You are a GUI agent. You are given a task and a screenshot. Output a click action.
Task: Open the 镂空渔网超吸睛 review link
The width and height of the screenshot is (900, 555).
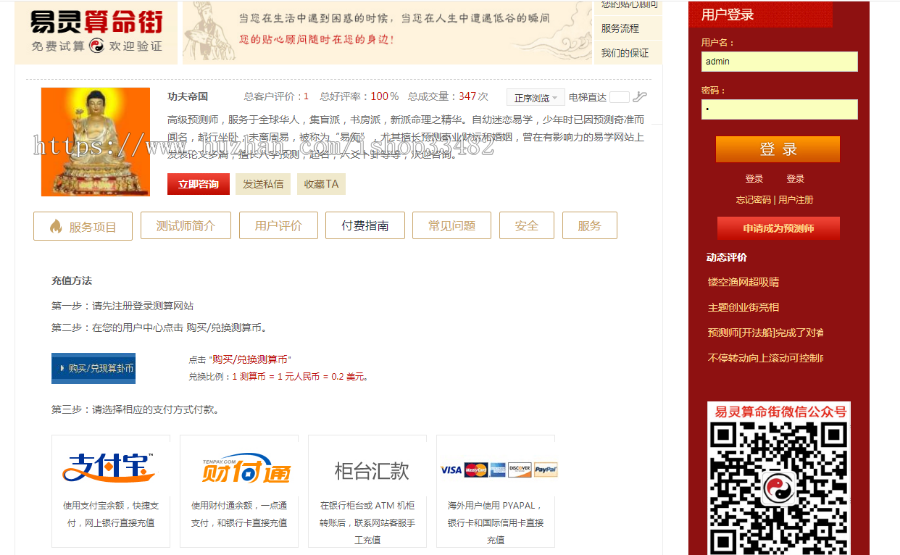[x=743, y=282]
